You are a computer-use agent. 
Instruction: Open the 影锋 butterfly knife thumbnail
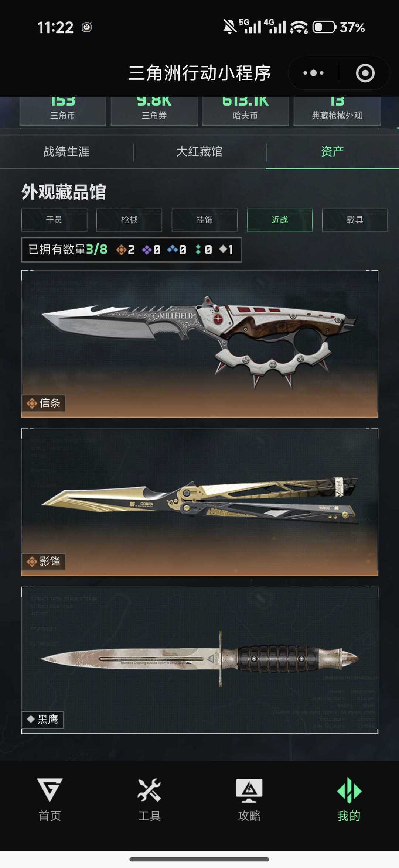coord(200,502)
